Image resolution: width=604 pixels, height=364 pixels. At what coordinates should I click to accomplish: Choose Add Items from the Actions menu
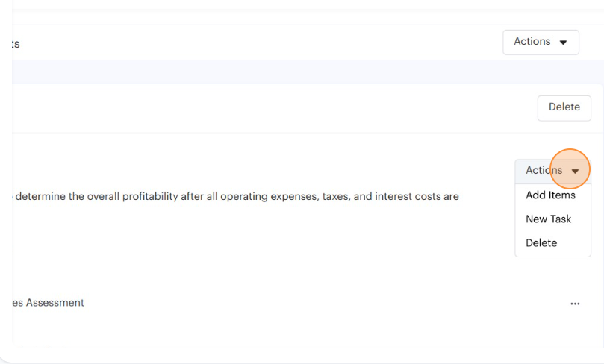click(x=550, y=195)
